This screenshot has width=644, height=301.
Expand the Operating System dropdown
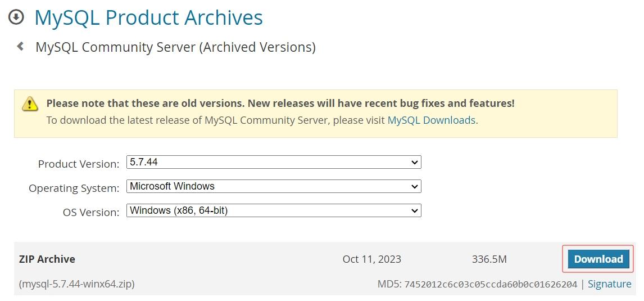(x=274, y=186)
